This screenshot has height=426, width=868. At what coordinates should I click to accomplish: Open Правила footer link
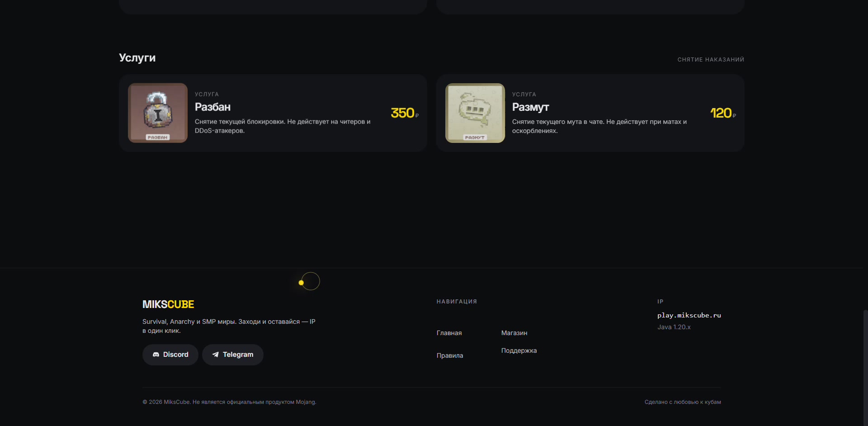(450, 355)
